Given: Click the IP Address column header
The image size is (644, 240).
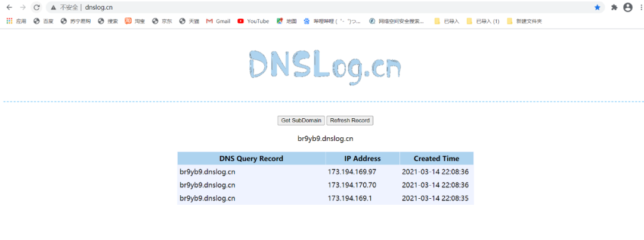Looking at the screenshot, I should pos(363,158).
